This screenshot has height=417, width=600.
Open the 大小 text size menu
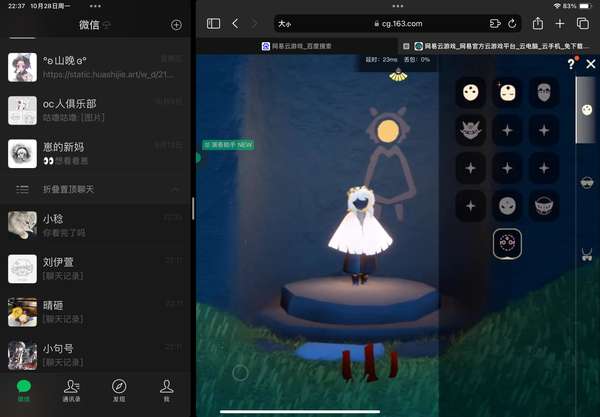click(x=284, y=24)
